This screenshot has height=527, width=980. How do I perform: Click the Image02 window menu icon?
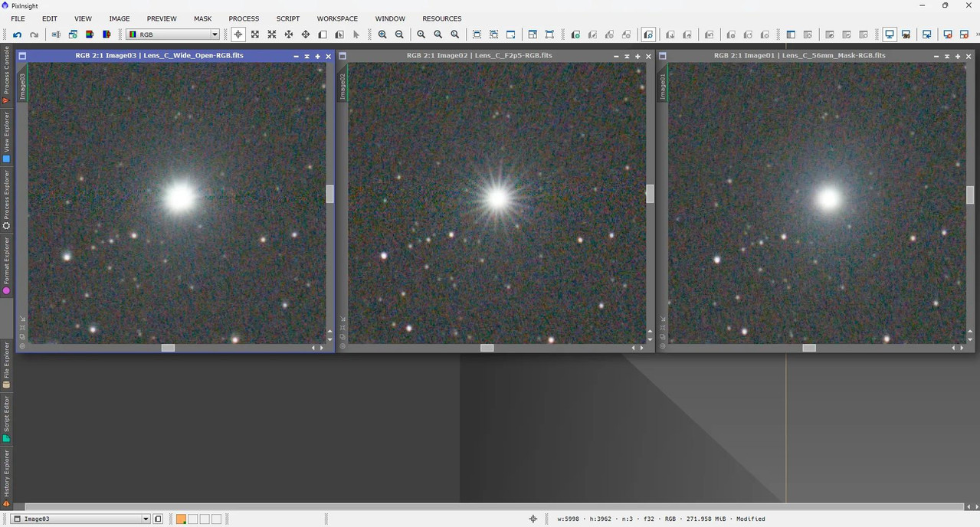click(343, 56)
